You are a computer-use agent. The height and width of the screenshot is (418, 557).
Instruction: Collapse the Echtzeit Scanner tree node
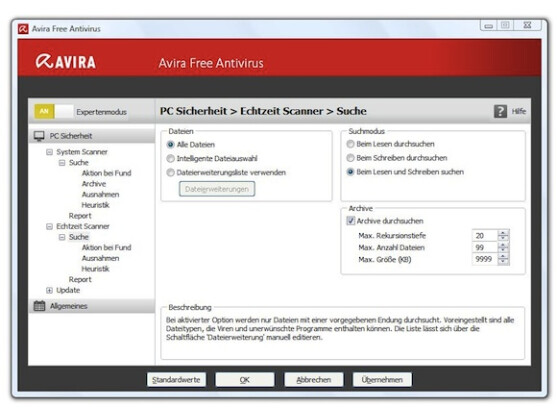[x=49, y=226]
